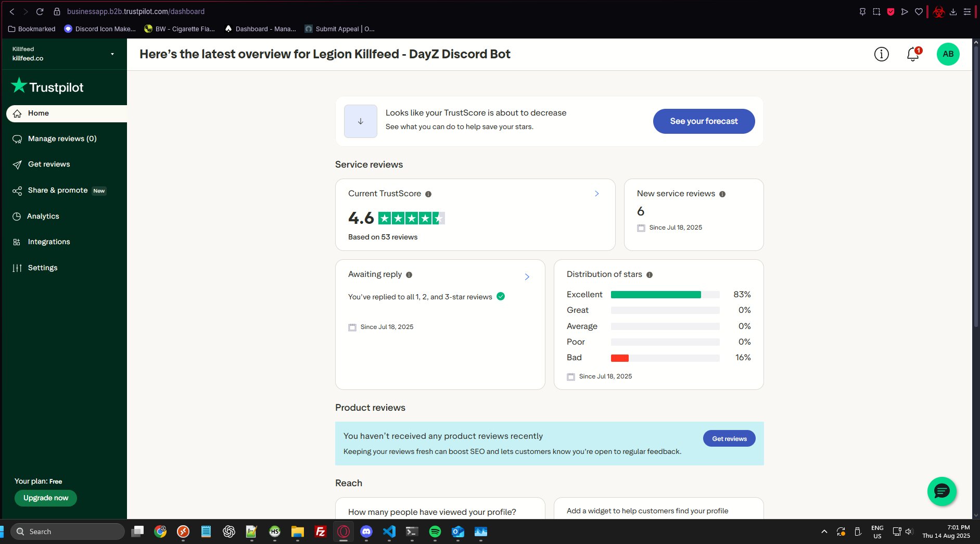
Task: Click Get reviews button in product reviews banner
Action: pos(729,439)
